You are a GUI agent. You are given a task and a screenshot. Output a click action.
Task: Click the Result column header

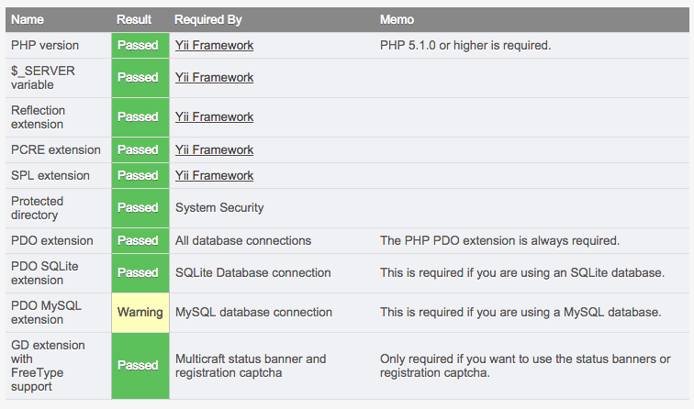point(134,20)
